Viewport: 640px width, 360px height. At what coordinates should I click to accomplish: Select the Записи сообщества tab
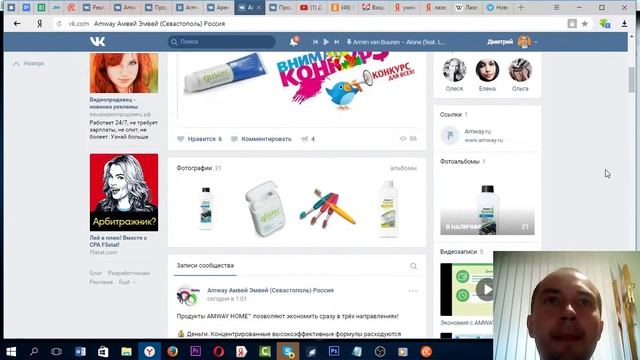(x=205, y=265)
